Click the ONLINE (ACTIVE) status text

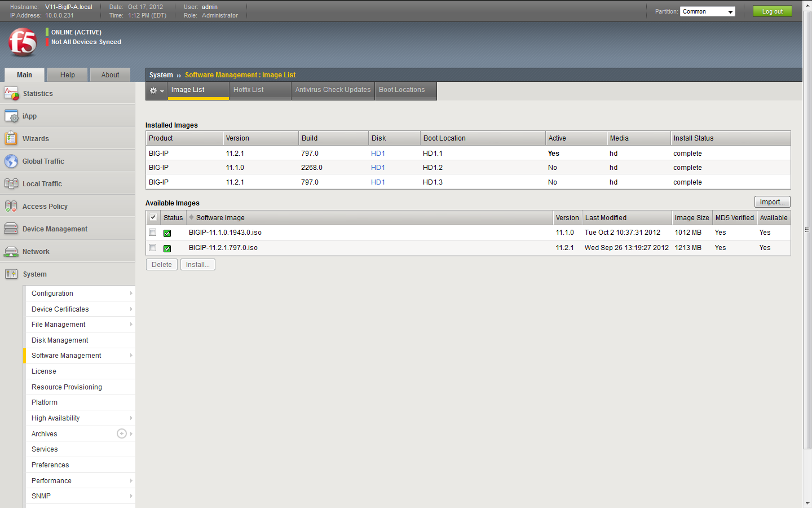[x=77, y=32]
